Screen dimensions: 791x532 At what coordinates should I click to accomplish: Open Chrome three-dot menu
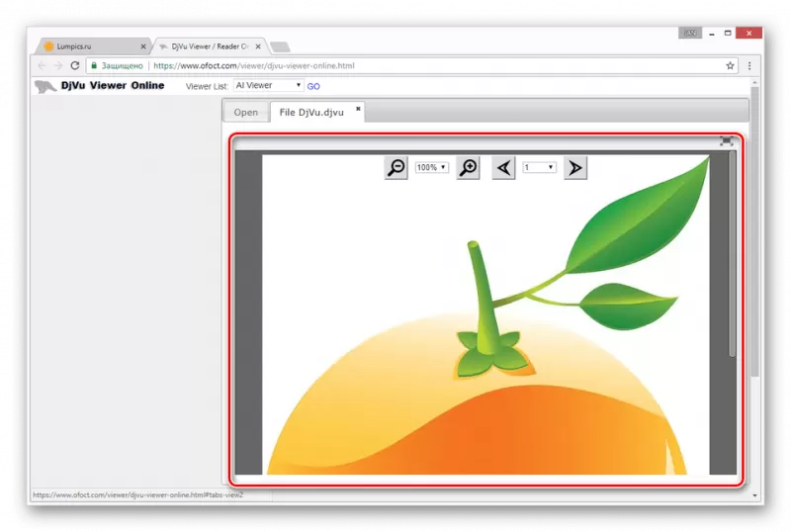(749, 65)
